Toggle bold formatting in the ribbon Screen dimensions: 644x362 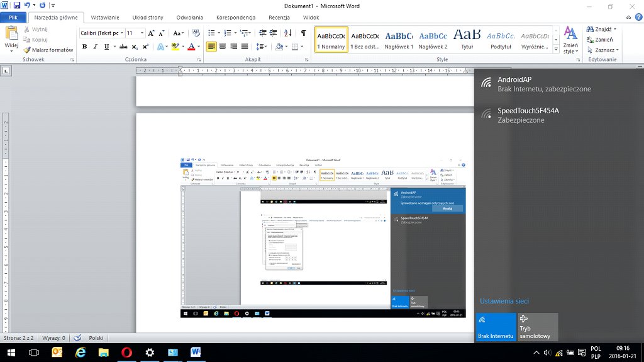point(84,47)
